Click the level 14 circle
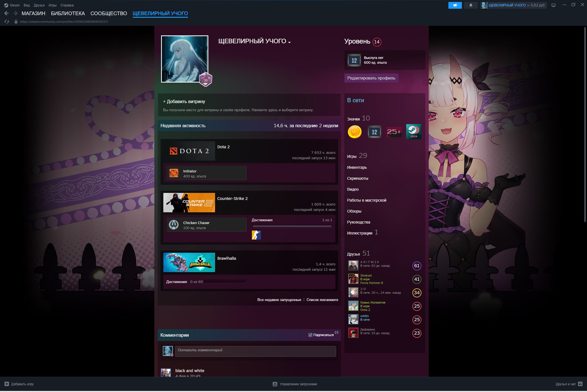 [x=377, y=42]
